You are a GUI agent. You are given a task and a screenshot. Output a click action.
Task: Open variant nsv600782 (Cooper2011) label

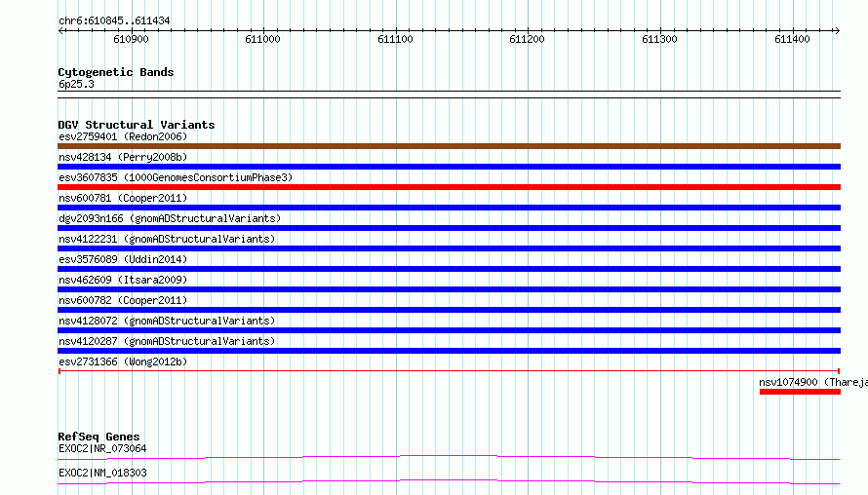pyautogui.click(x=123, y=300)
